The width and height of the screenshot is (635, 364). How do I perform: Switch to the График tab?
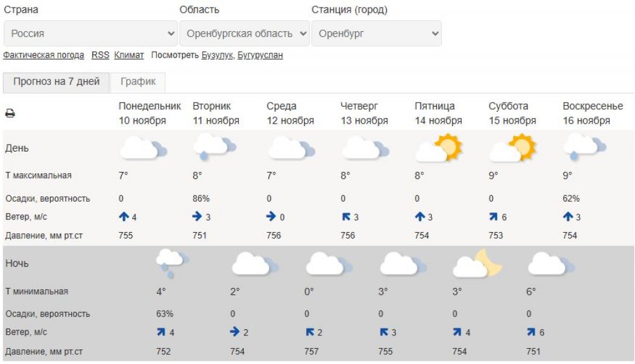coord(138,82)
